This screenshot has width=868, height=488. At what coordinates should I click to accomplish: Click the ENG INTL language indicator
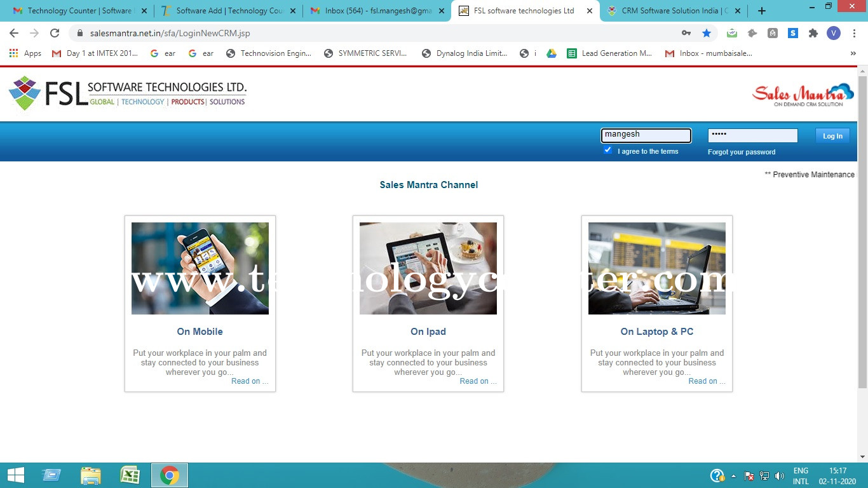801,476
